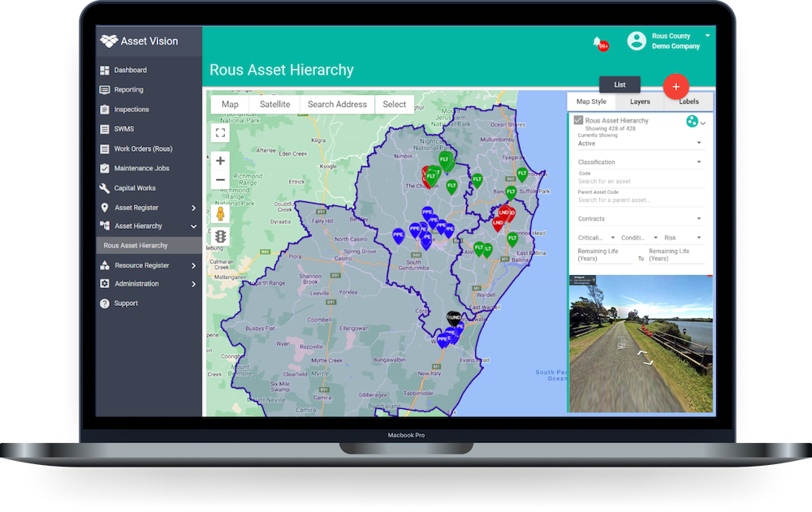Click the Street View pegman icon
The image size is (812, 512).
(x=220, y=213)
